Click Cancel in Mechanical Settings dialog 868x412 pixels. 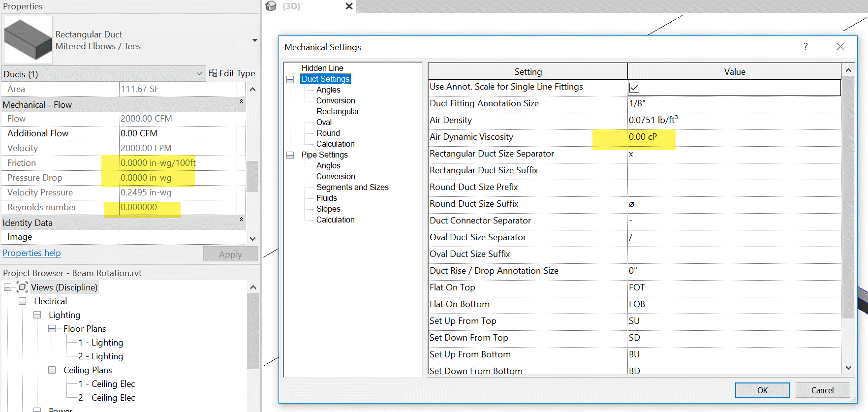click(822, 390)
